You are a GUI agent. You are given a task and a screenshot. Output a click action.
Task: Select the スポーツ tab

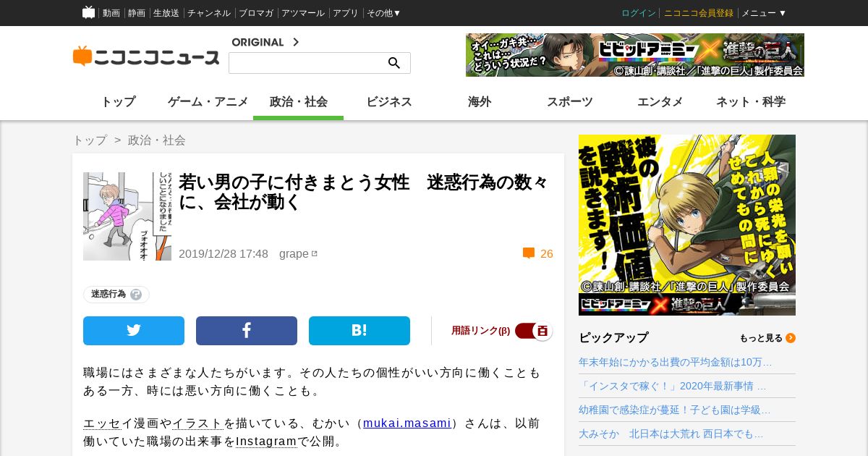(569, 102)
